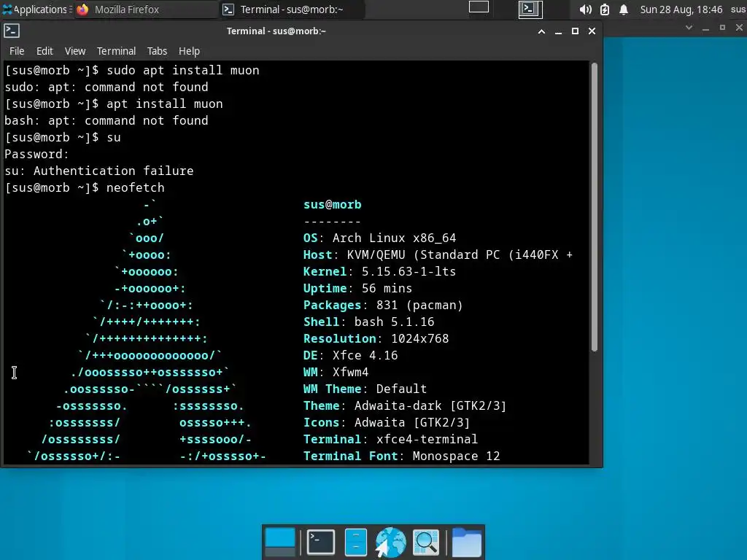Viewport: 747px width, 560px height.
Task: Switch to Mozilla Firefox taskbar button
Action: point(145,9)
